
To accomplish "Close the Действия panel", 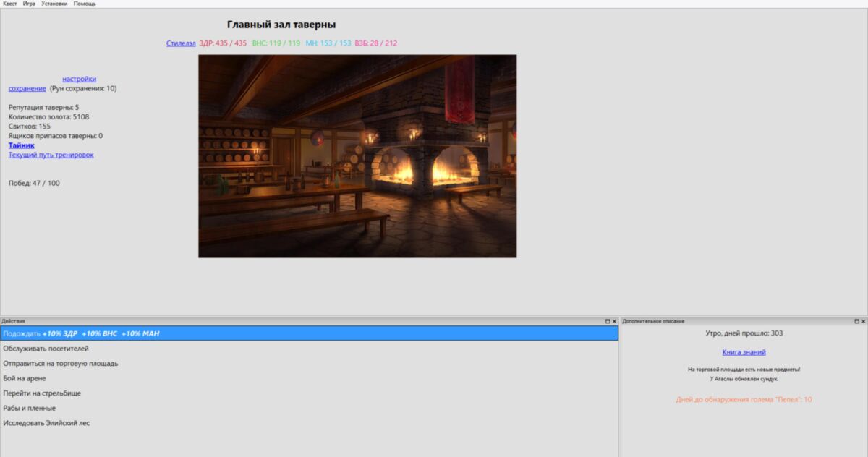I will [615, 321].
